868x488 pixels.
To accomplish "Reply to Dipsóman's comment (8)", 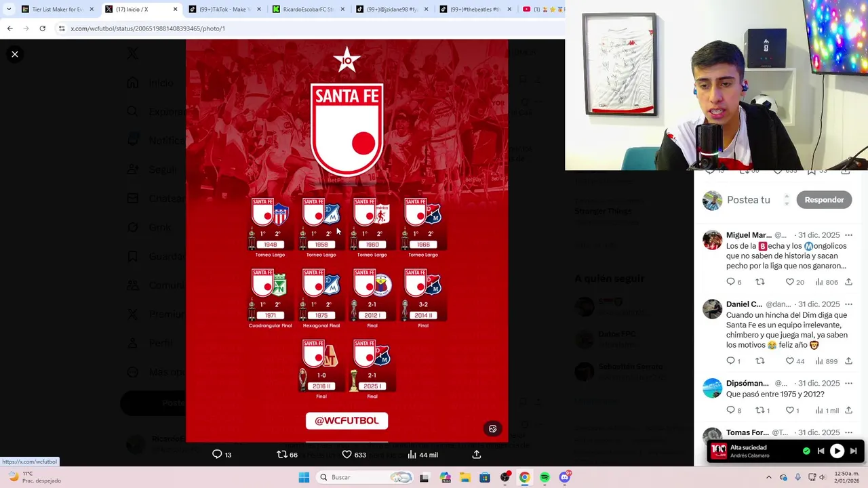I will (x=734, y=410).
